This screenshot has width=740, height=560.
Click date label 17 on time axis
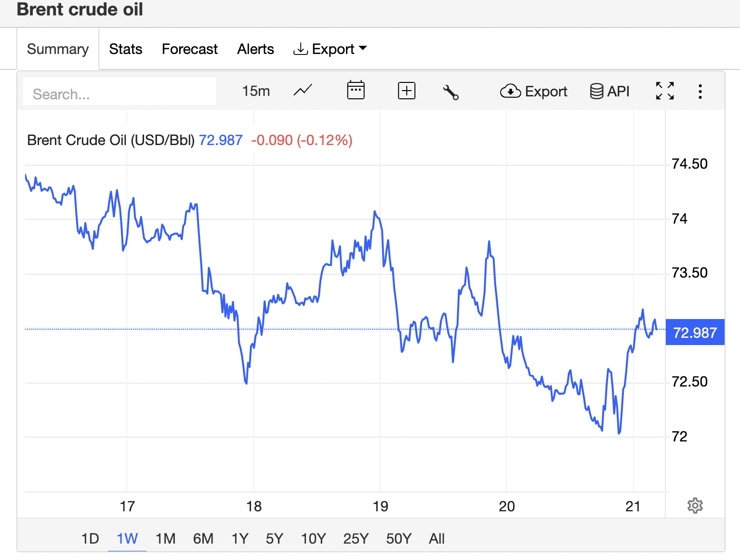click(x=127, y=507)
